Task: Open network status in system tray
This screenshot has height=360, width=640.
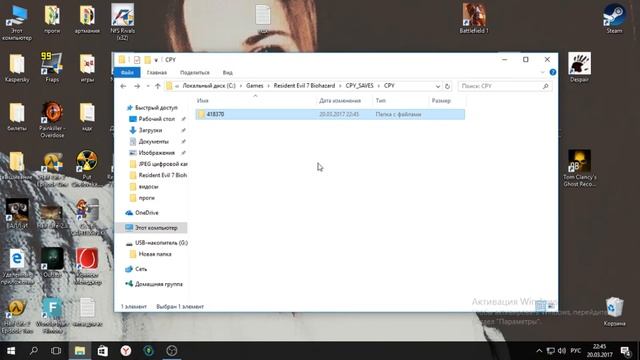Action: point(551,351)
